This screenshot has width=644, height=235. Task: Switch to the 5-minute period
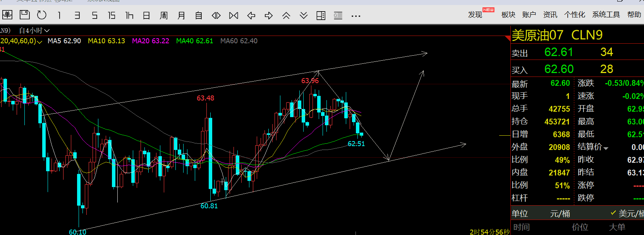(94, 15)
